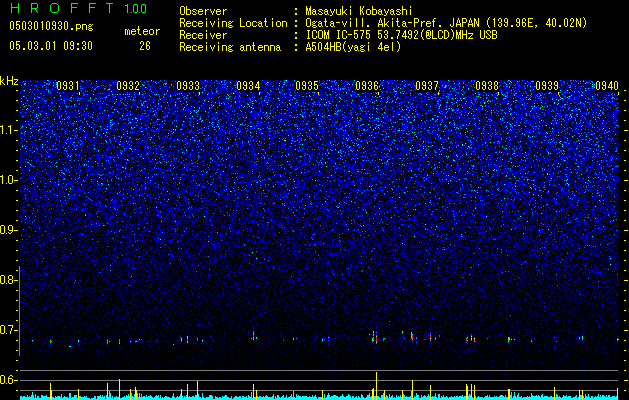Image resolution: width=629 pixels, height=400 pixels.
Task: Click the 0.6 frequency axis label
Action: tap(8, 380)
